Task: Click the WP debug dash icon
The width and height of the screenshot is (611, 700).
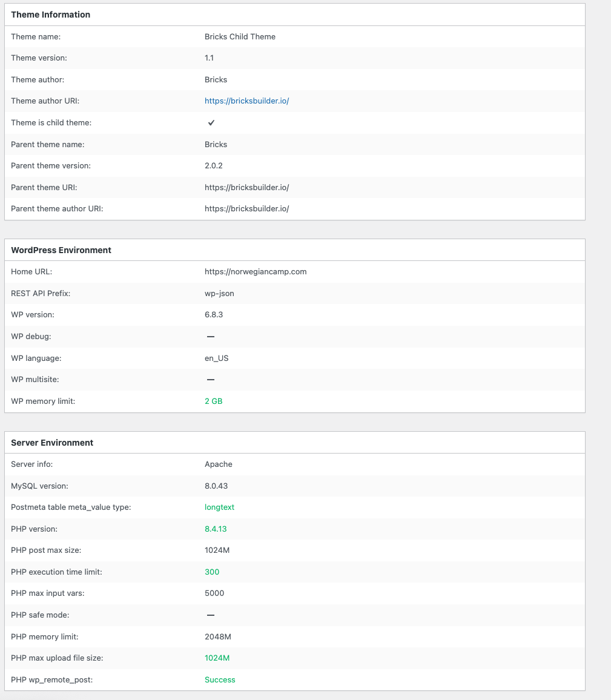Action: [211, 337]
